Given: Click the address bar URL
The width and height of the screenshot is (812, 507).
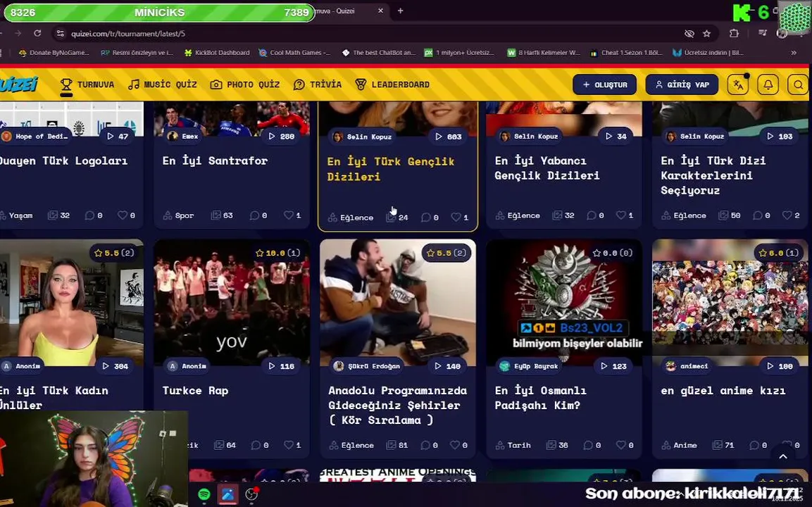Looking at the screenshot, I should click(128, 34).
